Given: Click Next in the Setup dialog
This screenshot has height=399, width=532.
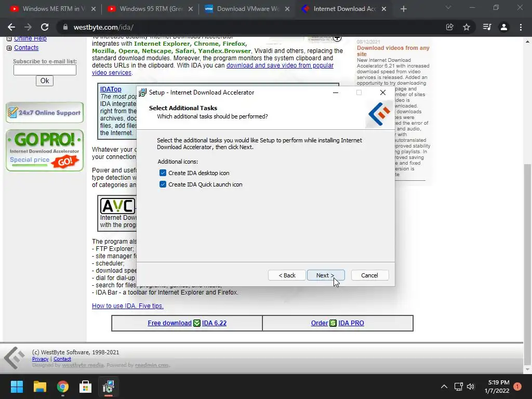Looking at the screenshot, I should pyautogui.click(x=326, y=275).
